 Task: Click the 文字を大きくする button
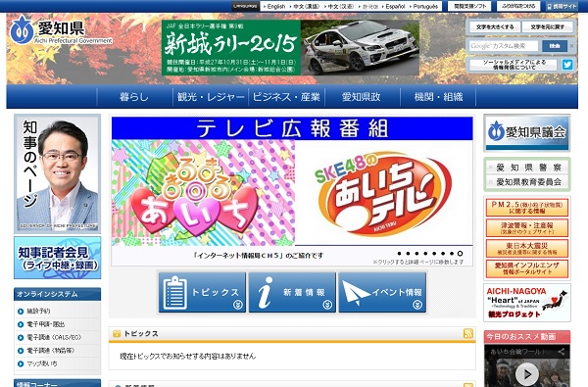(495, 27)
